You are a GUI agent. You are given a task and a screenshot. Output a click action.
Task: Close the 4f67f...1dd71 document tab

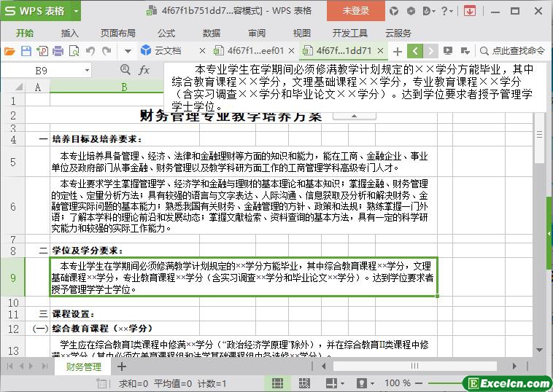click(380, 51)
